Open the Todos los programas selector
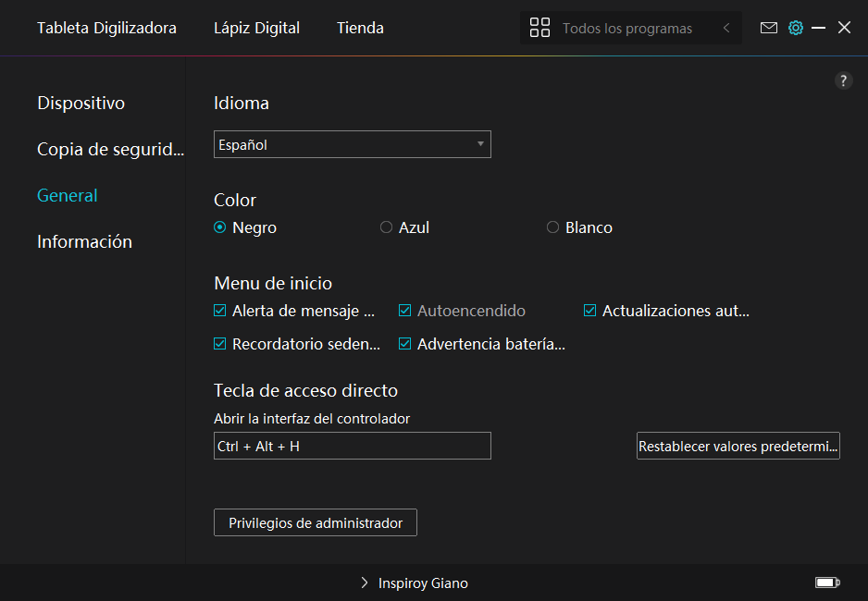The width and height of the screenshot is (868, 601). 626,29
